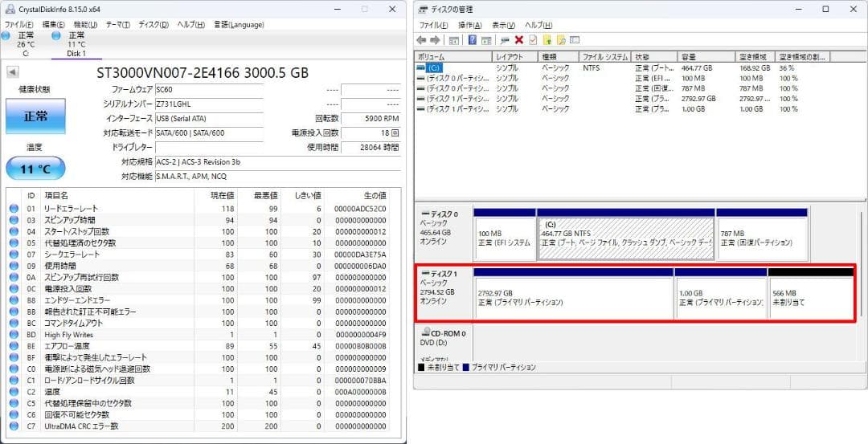Click yellow folder with magnifier icon
Image resolution: width=868 pixels, height=444 pixels.
(561, 40)
